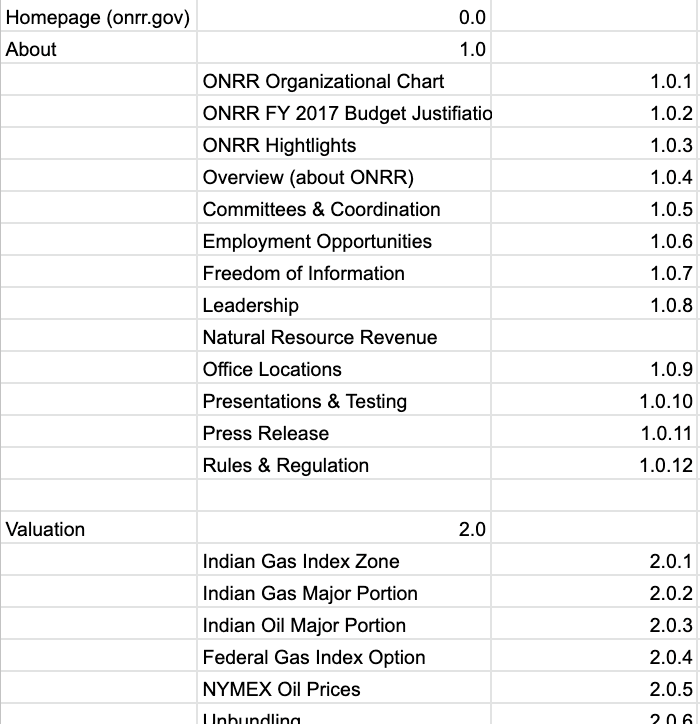
Task: Click the Valuation cell
Action: click(x=98, y=529)
